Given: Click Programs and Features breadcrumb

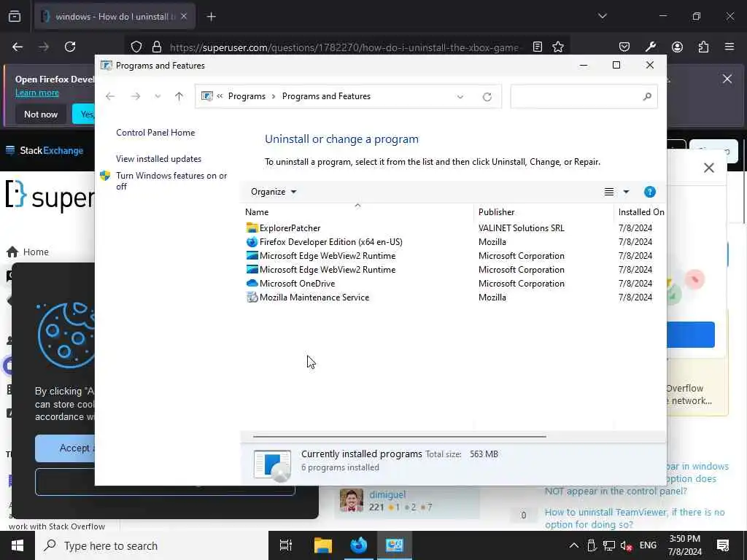Looking at the screenshot, I should 326,96.
